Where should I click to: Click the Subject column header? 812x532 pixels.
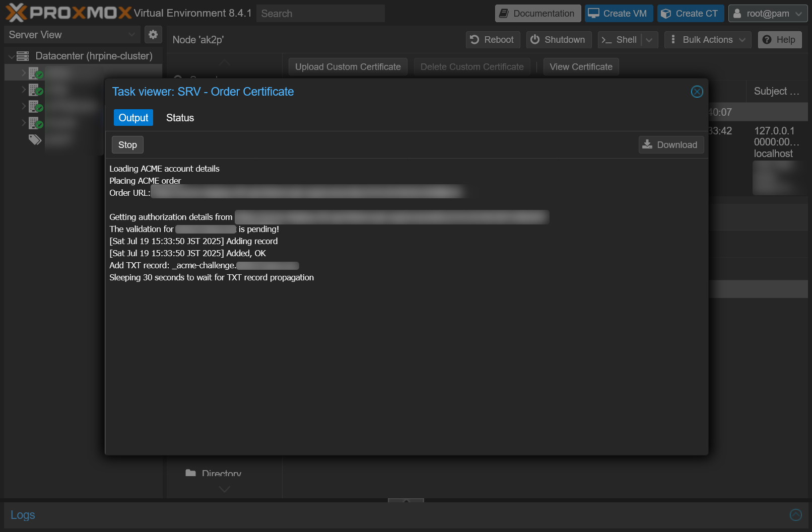point(777,91)
